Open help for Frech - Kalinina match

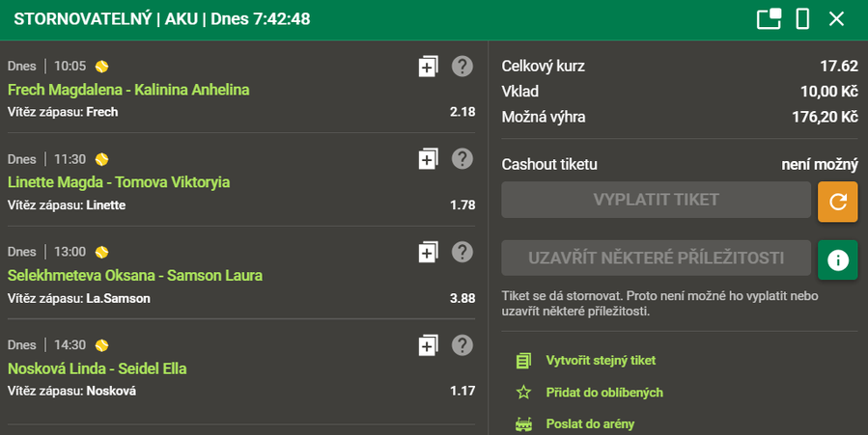point(462,67)
